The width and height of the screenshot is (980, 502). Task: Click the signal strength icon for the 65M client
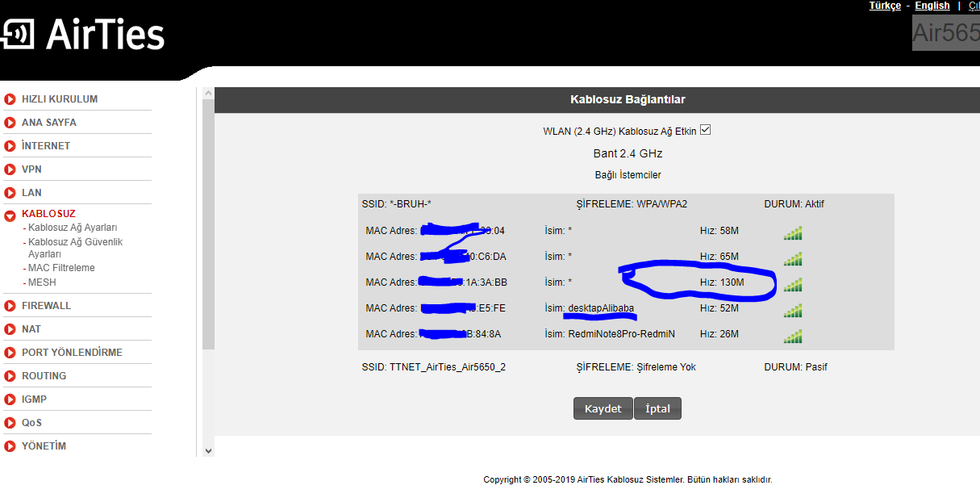793,258
